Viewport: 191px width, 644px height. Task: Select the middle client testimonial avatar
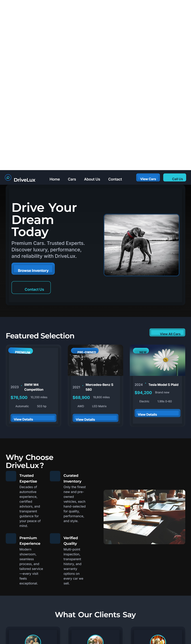pyautogui.click(x=95, y=639)
